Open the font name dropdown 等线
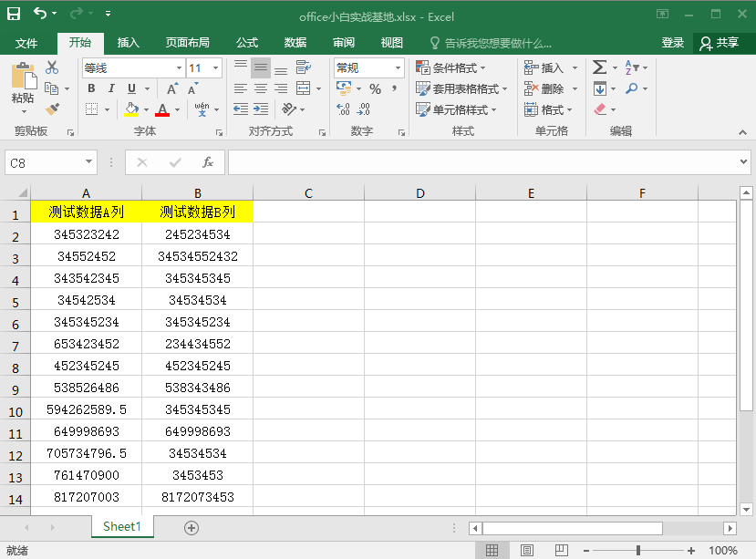This screenshot has height=559, width=756. coord(179,68)
